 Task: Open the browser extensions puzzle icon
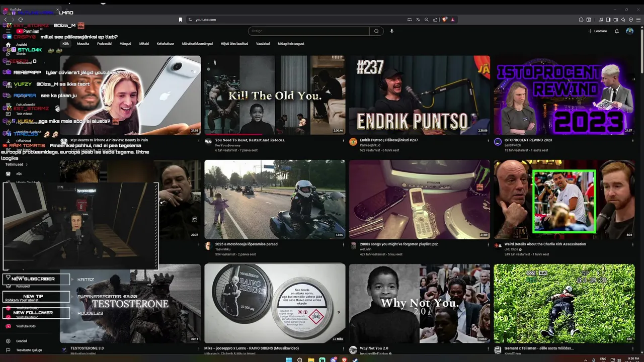(x=582, y=20)
